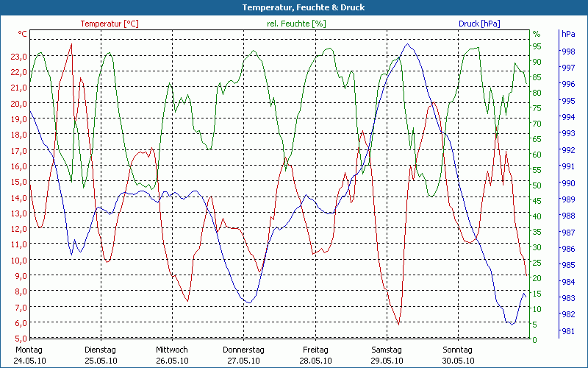Click the '65' humidity axis value

pyautogui.click(x=537, y=139)
